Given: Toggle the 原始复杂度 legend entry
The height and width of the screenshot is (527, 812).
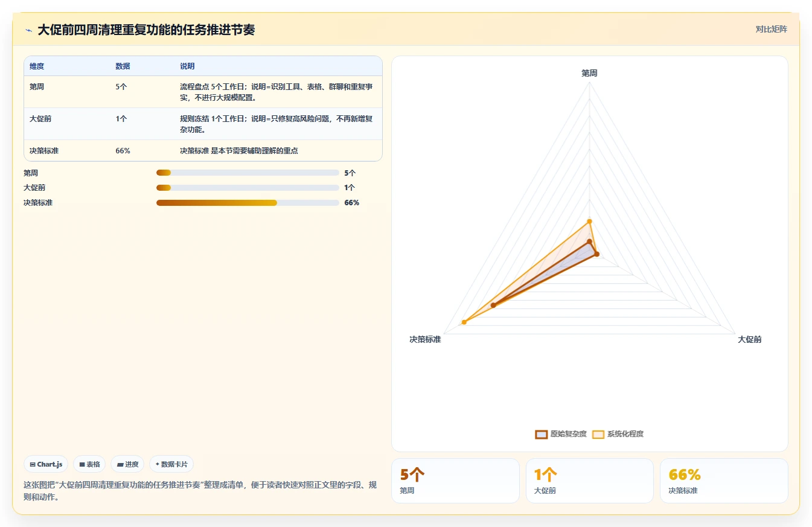Looking at the screenshot, I should tap(561, 434).
